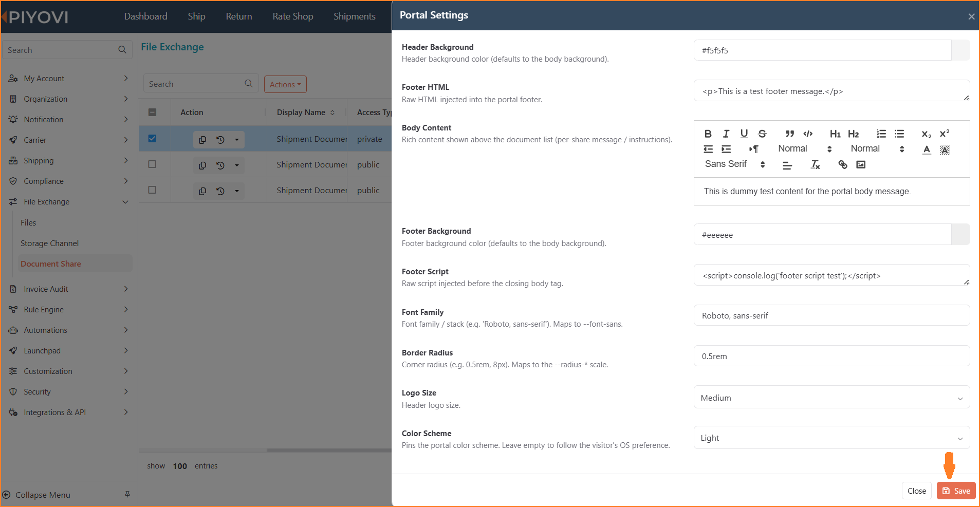Viewport: 980px width, 507px height.
Task: Click the Font Family input field
Action: click(x=831, y=315)
